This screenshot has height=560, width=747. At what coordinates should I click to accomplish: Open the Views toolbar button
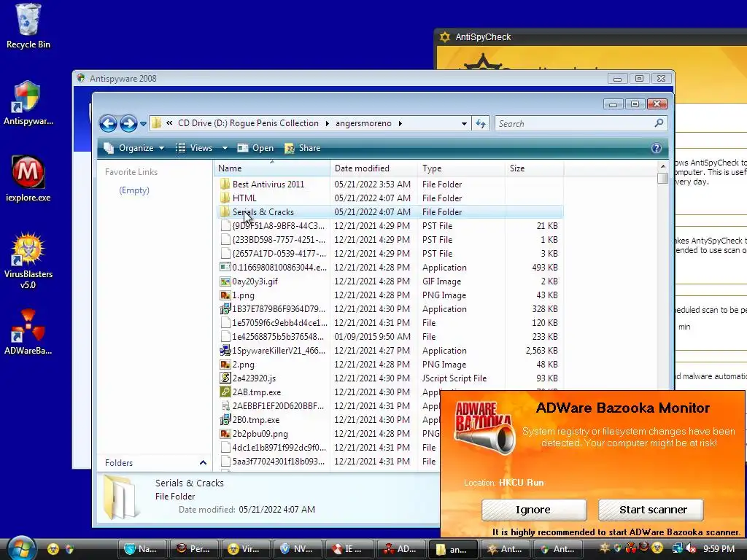coord(194,148)
